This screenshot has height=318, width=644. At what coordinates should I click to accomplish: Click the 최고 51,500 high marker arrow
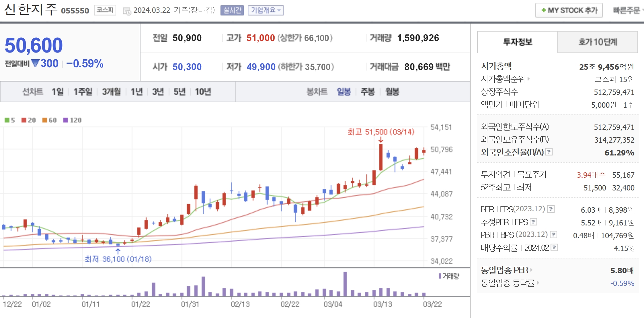[x=381, y=140]
